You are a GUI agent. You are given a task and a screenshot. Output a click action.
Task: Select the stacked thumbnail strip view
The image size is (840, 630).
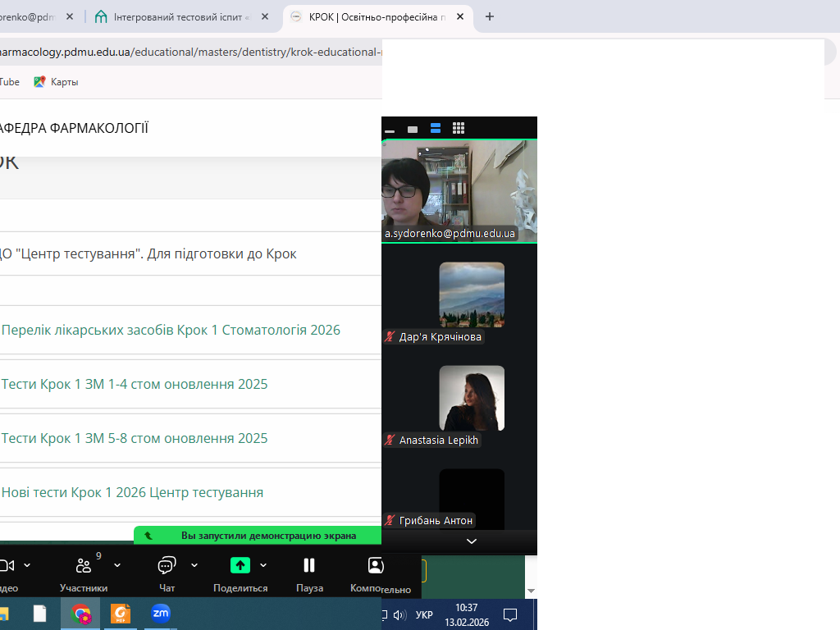click(436, 128)
